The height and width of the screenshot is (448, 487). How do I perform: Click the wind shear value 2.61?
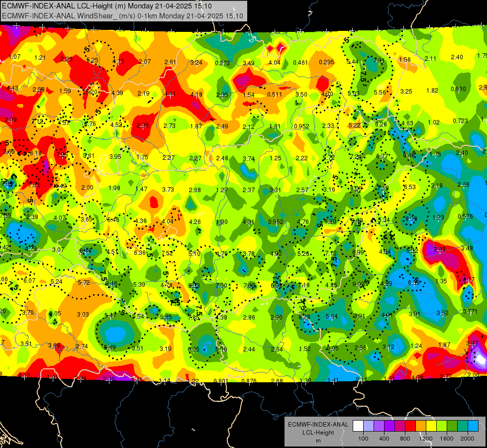[170, 62]
